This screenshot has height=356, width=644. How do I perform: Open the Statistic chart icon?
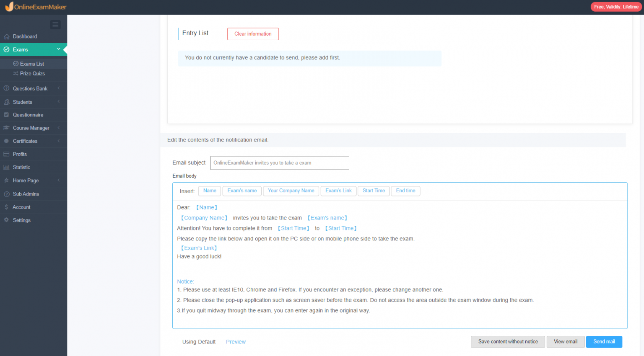[6, 167]
